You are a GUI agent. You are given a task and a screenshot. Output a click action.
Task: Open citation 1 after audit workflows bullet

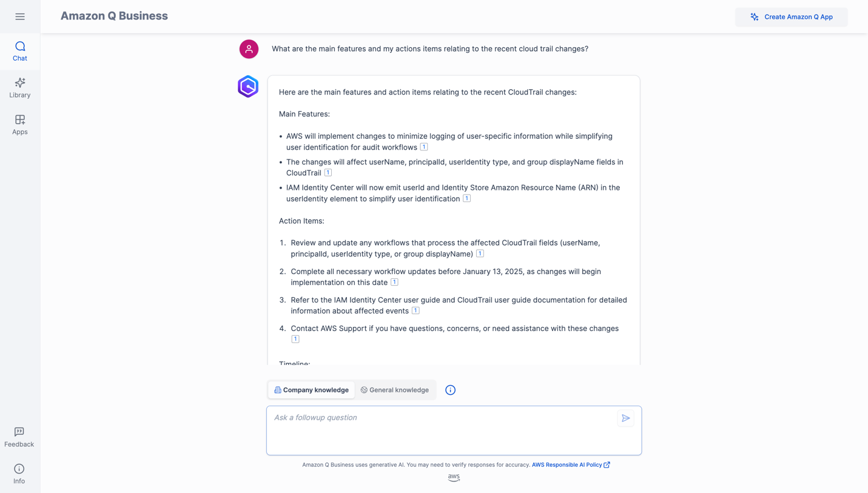click(x=424, y=147)
